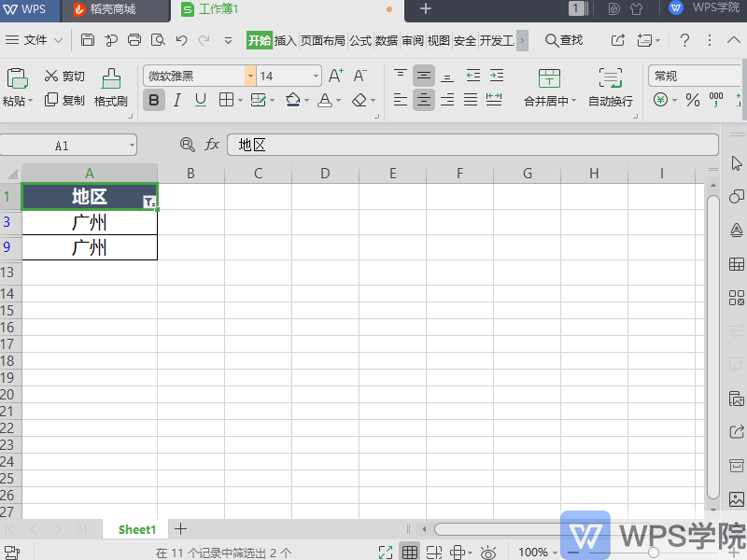Add a new sheet with plus button

[181, 529]
